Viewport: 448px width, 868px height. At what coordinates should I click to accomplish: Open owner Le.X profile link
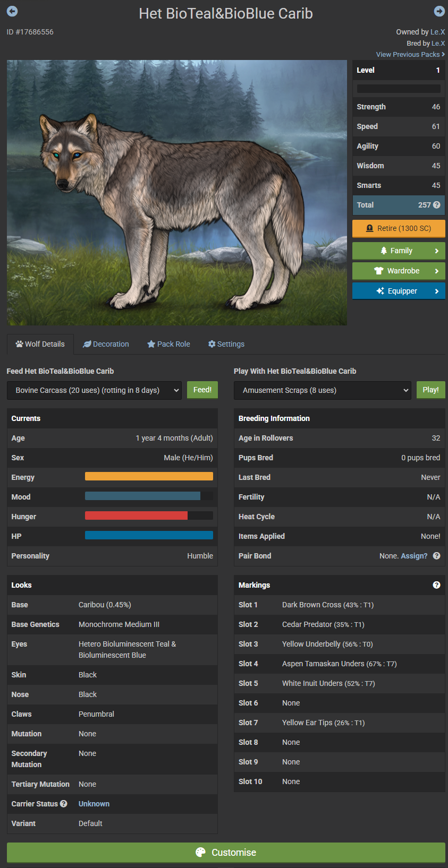point(438,32)
